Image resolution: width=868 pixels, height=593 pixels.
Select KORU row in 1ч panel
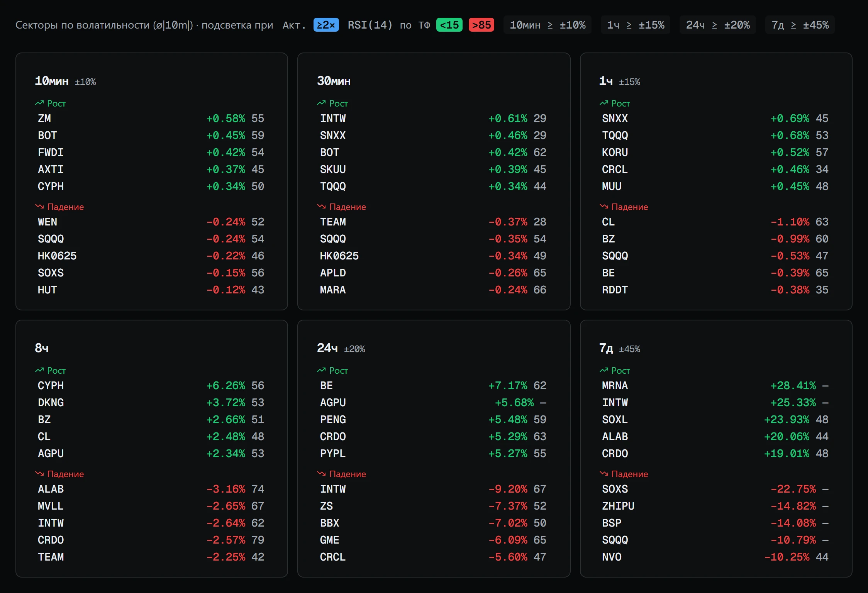pos(715,152)
